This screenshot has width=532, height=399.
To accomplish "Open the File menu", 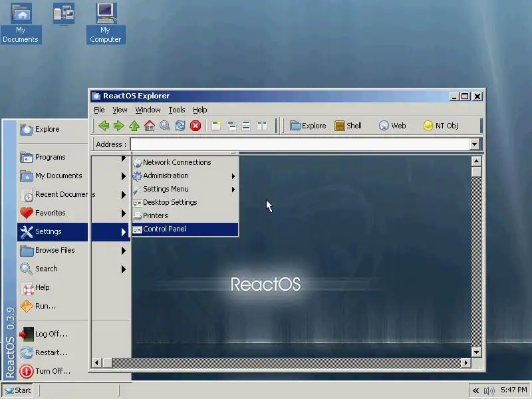I will coord(99,110).
